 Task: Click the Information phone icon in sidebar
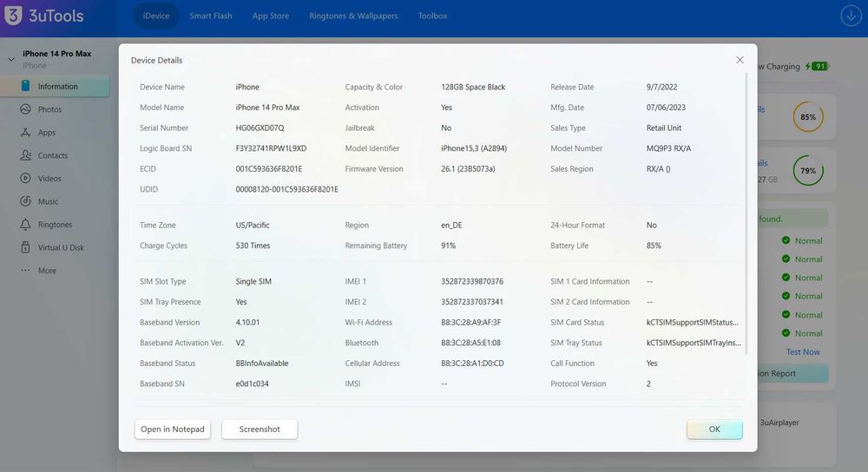pyautogui.click(x=25, y=86)
